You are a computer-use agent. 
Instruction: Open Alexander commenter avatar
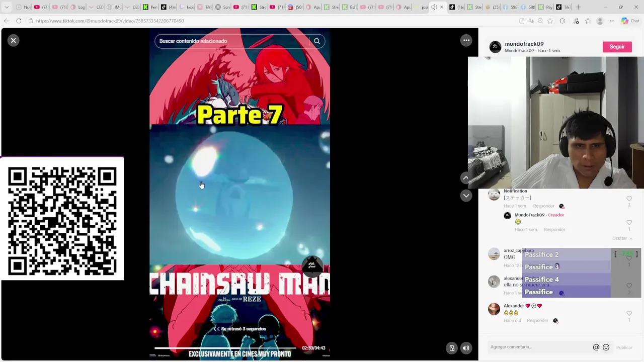coord(494,309)
